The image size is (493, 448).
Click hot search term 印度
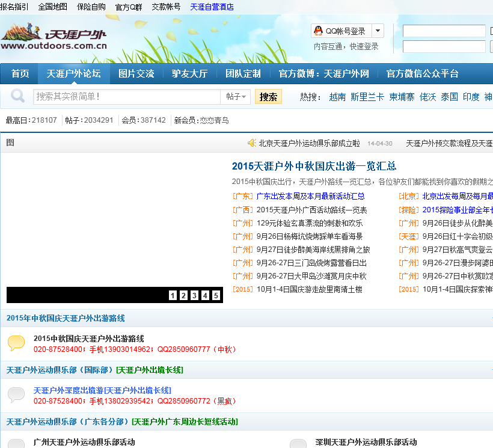(x=471, y=97)
